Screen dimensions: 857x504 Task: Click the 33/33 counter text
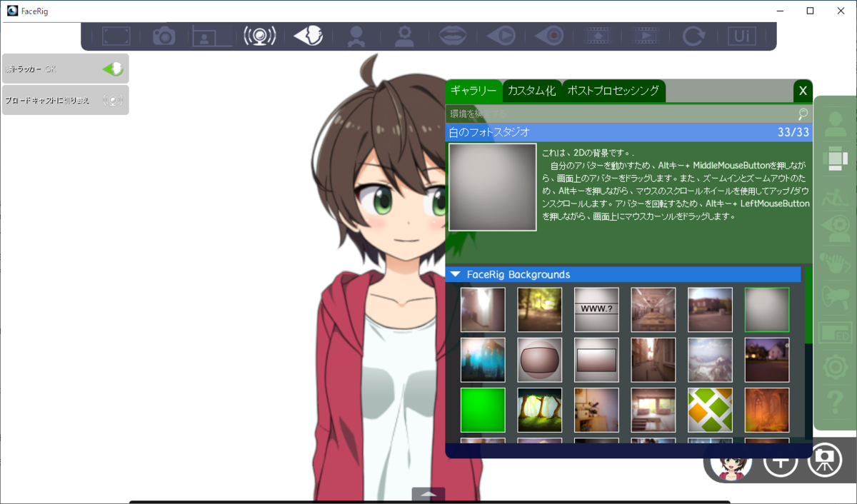793,132
